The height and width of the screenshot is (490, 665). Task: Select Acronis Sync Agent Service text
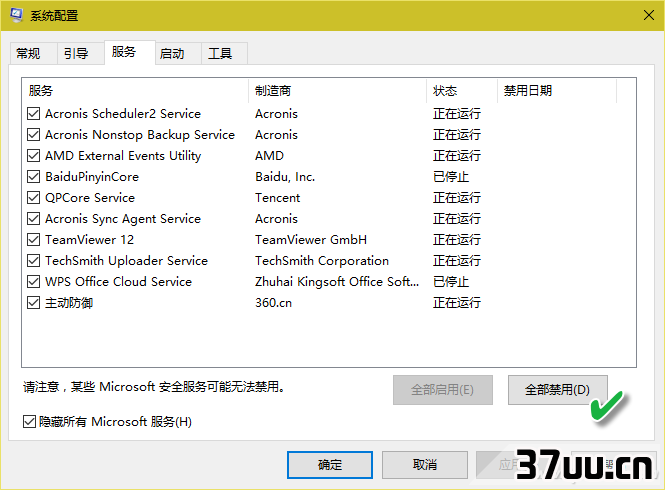pos(123,218)
